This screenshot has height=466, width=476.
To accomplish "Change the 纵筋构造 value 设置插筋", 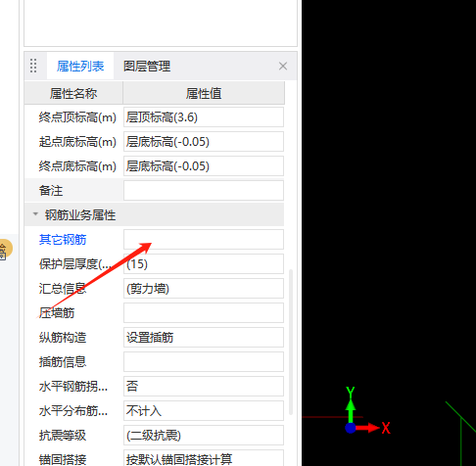I will click(x=204, y=338).
